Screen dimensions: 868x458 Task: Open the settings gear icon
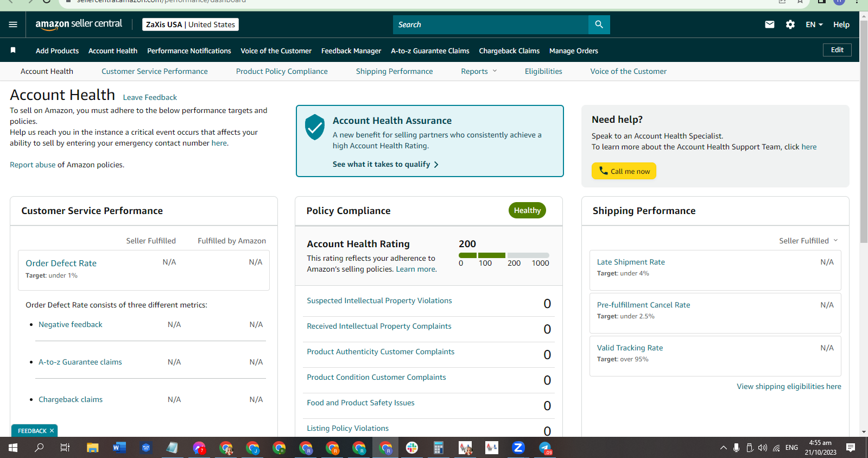click(790, 24)
